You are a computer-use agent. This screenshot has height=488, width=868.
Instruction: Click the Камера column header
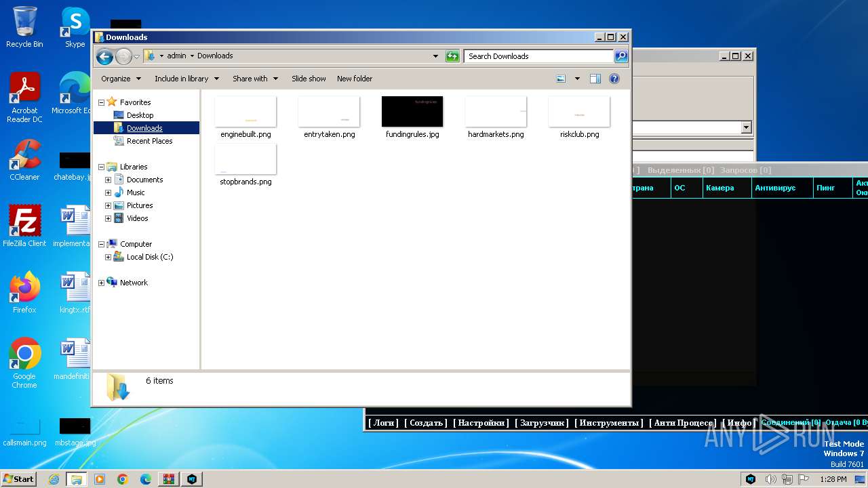coord(726,188)
